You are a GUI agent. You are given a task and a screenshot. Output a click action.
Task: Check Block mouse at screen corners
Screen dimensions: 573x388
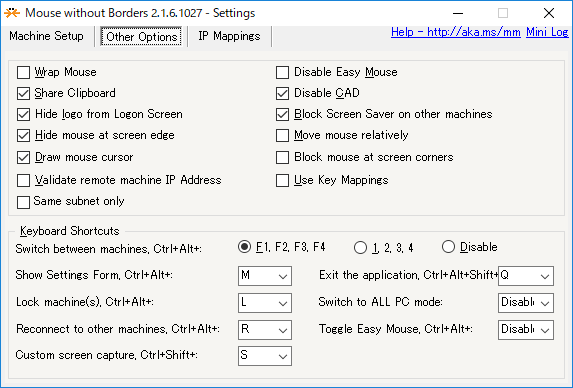(x=282, y=157)
